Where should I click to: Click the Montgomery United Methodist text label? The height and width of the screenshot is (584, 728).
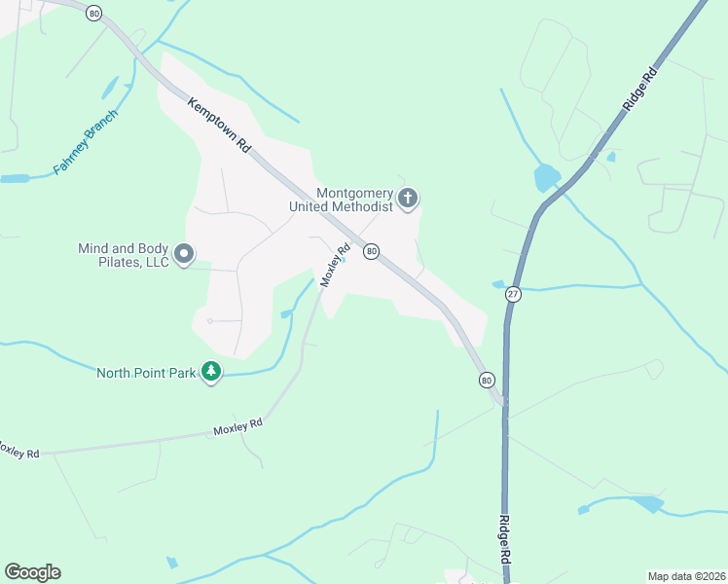[342, 200]
